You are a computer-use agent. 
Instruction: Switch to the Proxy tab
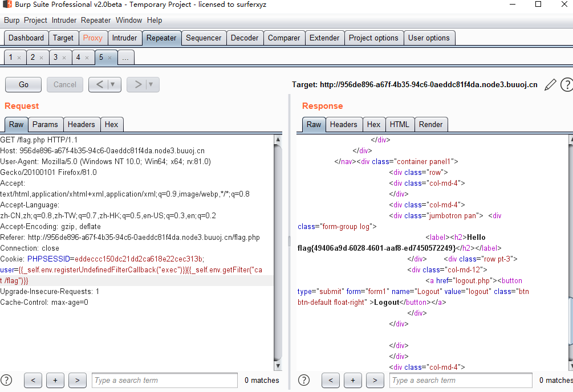pos(93,38)
